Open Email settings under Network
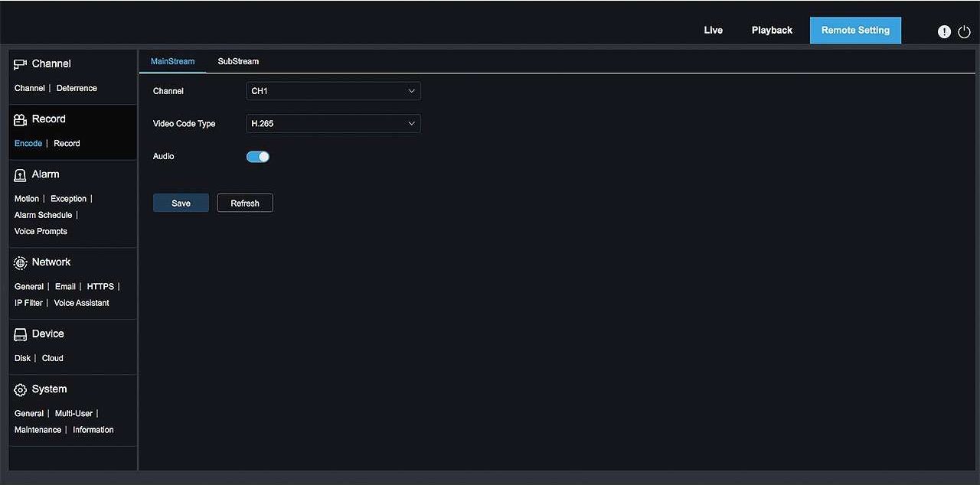The height and width of the screenshot is (485, 980). click(x=65, y=286)
